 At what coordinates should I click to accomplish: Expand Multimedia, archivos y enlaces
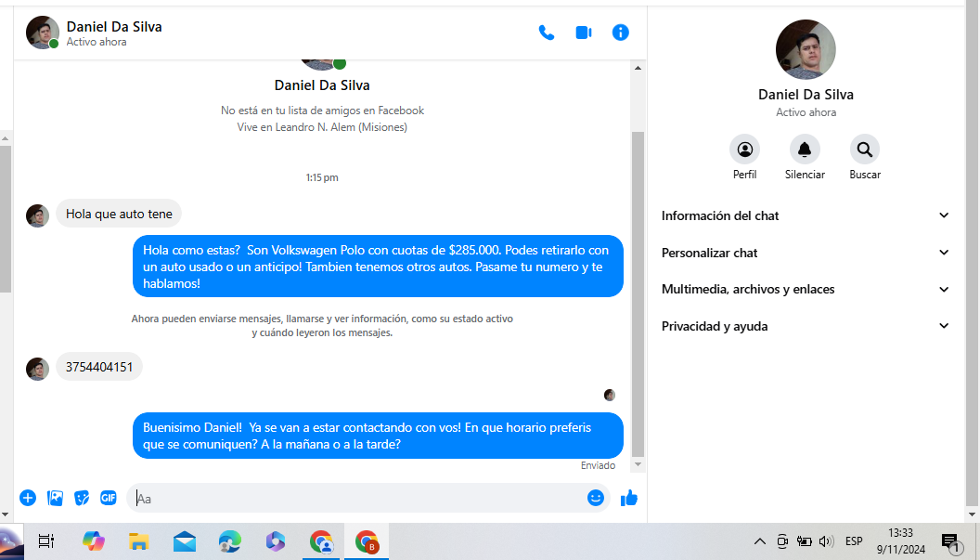pos(805,289)
